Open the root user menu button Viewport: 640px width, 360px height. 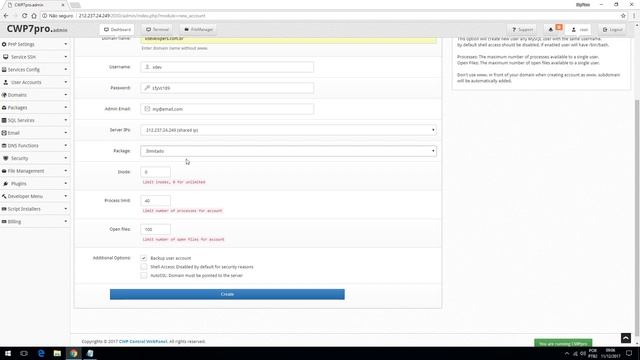click(579, 29)
